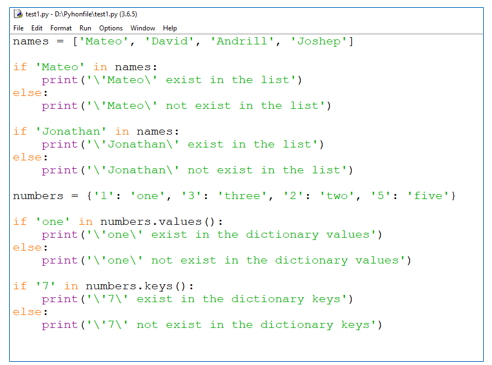Viewport: 492px width, 365px height.
Task: Click the title text 'test1.py - D:\Pyhonfile\test1.py (3.6.5)'
Action: tap(81, 14)
